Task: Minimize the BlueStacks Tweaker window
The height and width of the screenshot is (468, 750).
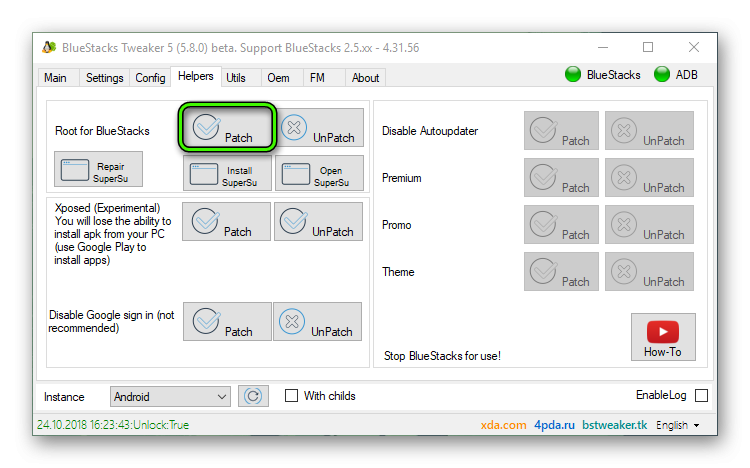Action: [x=603, y=47]
